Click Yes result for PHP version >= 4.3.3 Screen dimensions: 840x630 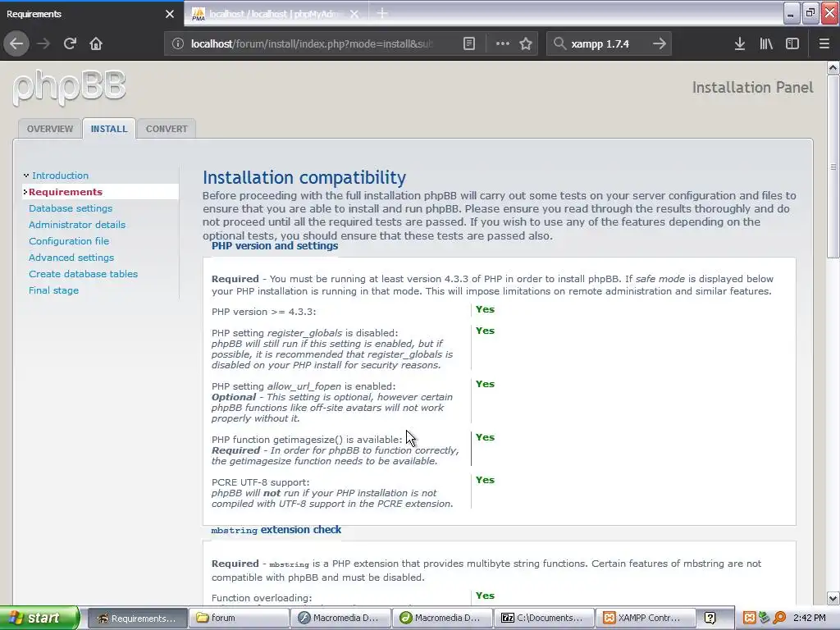pyautogui.click(x=486, y=309)
